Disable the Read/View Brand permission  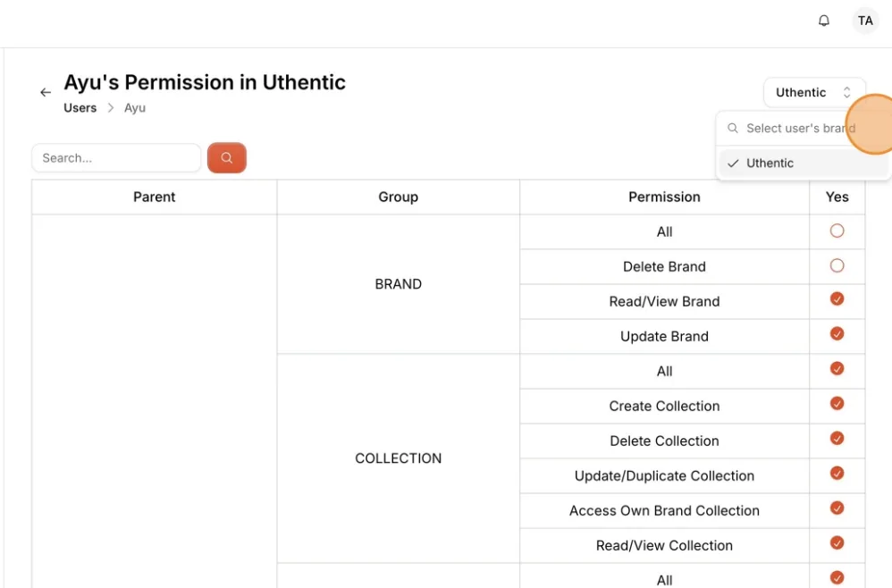(837, 299)
